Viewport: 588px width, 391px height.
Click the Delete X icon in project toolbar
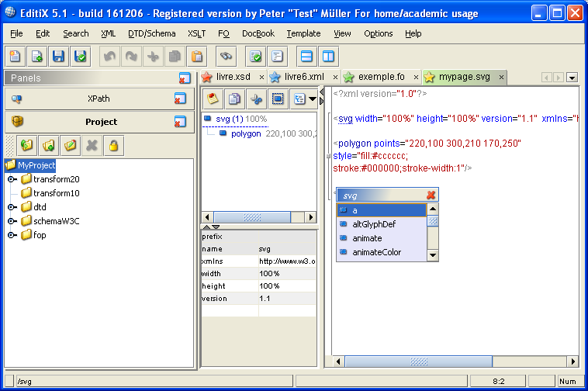tap(92, 145)
